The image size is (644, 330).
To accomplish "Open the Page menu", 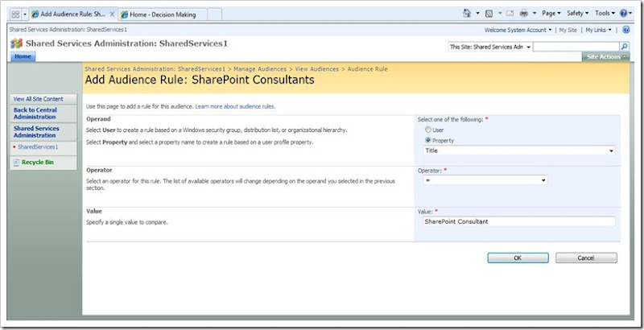I will click(x=551, y=14).
